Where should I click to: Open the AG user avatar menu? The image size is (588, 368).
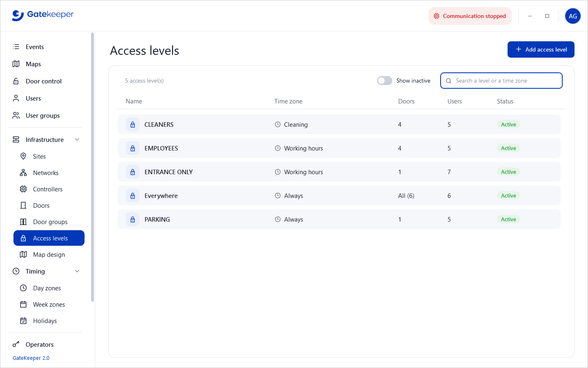[x=573, y=16]
